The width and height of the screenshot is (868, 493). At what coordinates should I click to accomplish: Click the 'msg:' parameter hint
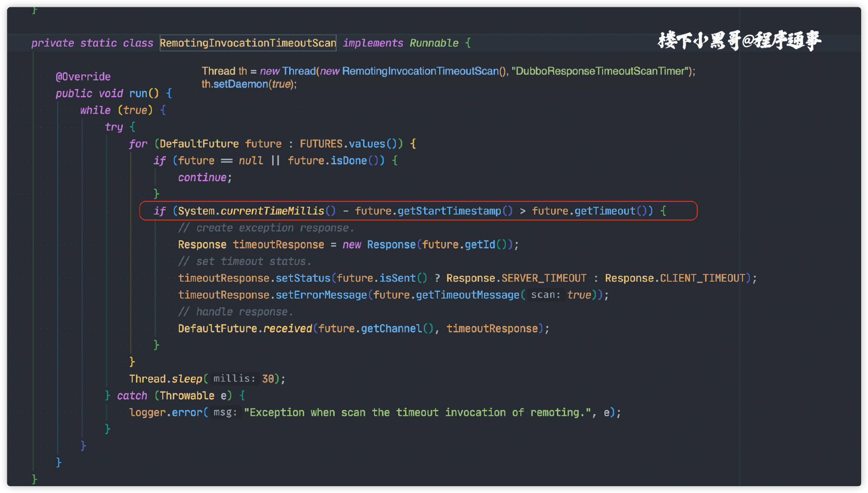click(x=225, y=412)
